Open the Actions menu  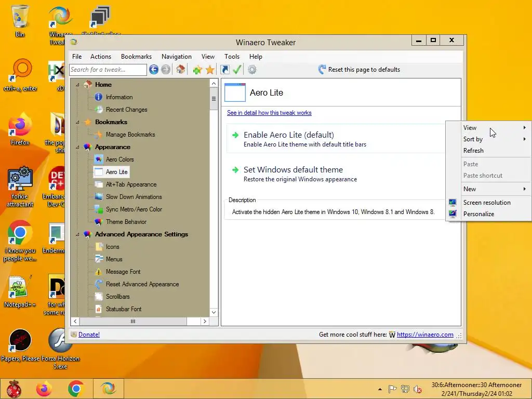point(101,56)
